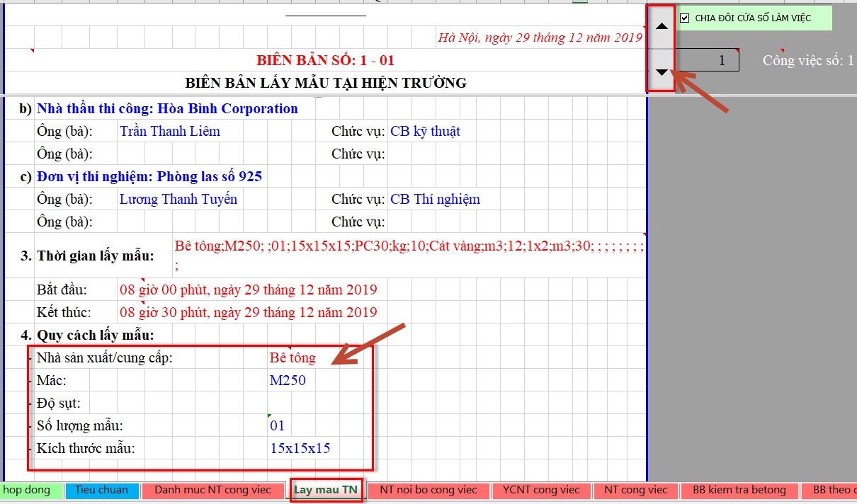Go to 'Danh muc NT cong viec' tab

coord(213,490)
